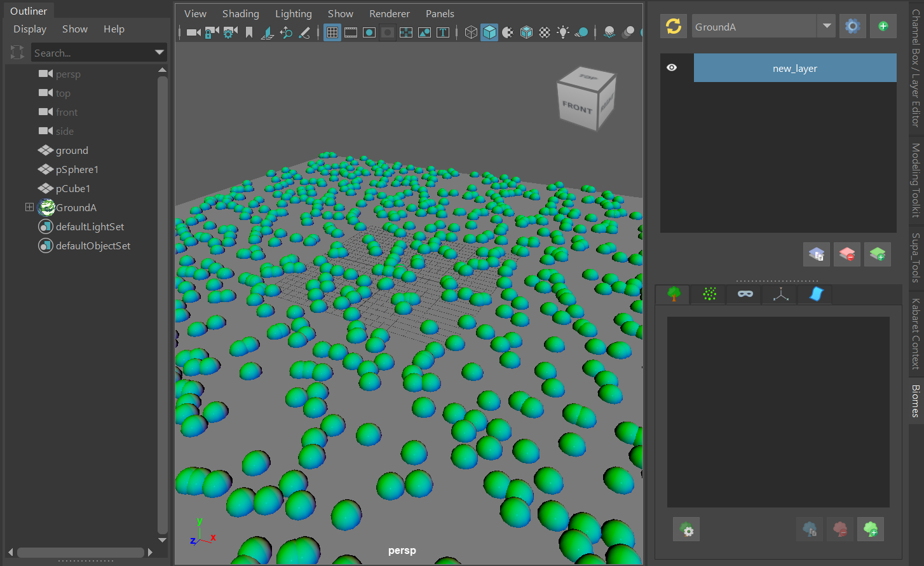Screen dimensions: 924x566
Task: Toggle Screen Space Ambient Occlusion icon
Action: click(609, 32)
